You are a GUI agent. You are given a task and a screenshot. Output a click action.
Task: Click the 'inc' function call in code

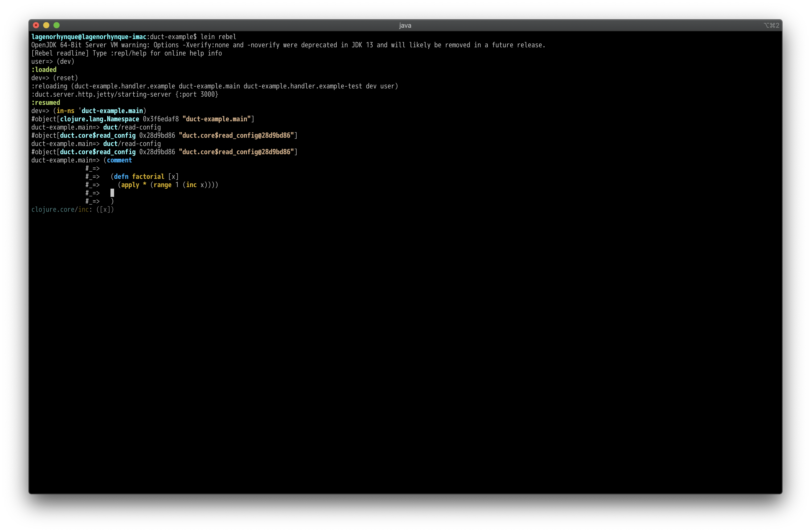point(191,185)
